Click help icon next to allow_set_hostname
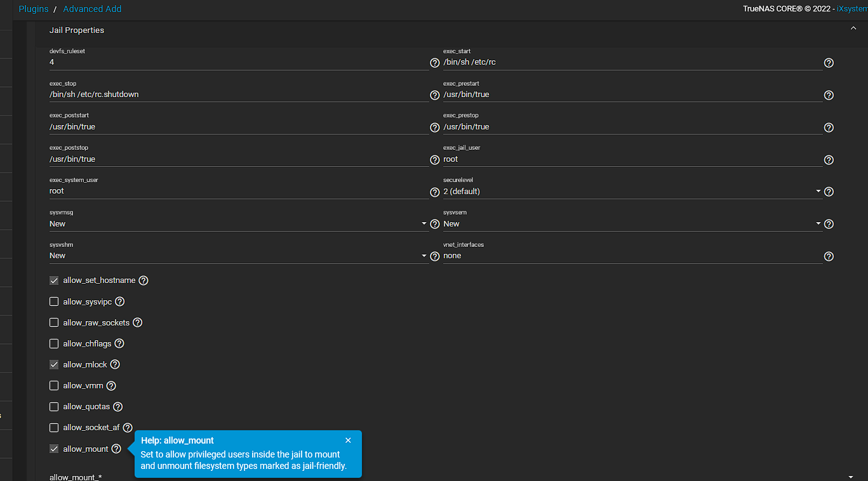This screenshot has height=481, width=868. 144,280
